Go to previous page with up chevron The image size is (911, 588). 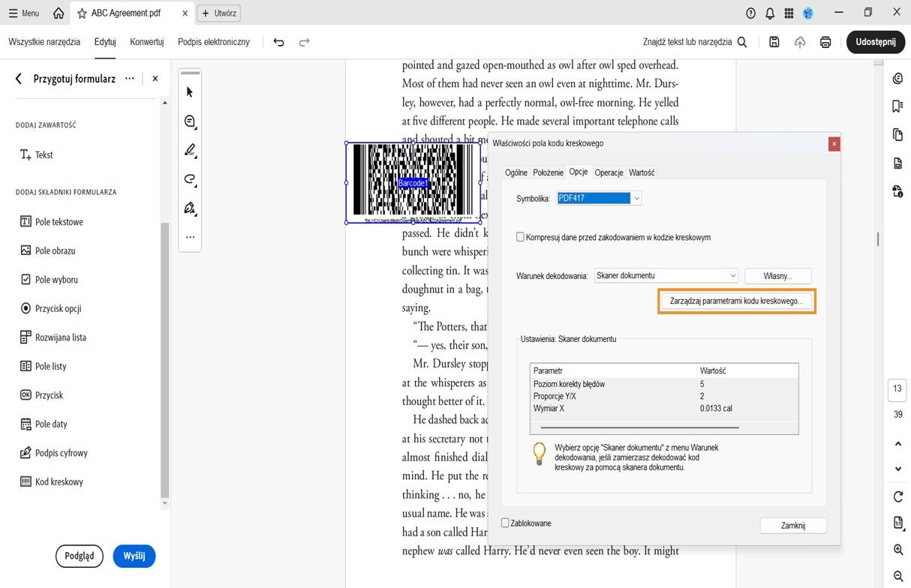coord(898,444)
